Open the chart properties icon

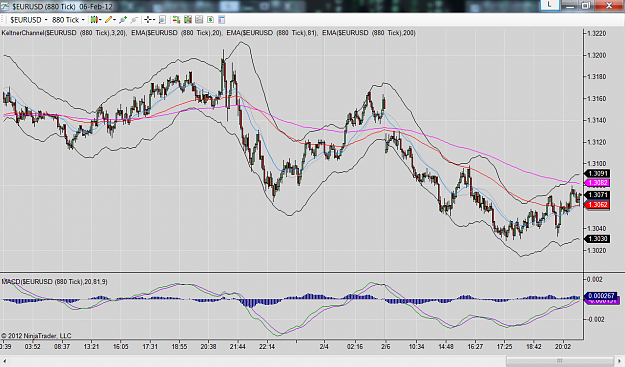[x=222, y=20]
